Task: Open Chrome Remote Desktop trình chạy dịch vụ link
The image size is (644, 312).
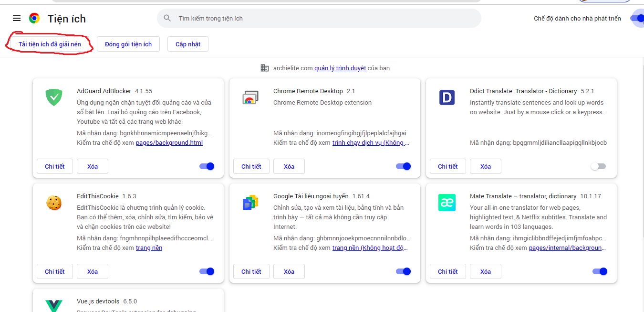Action: coord(371,142)
